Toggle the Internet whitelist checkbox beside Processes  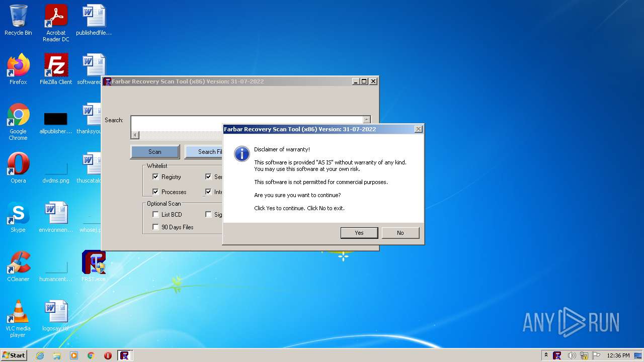(x=208, y=192)
